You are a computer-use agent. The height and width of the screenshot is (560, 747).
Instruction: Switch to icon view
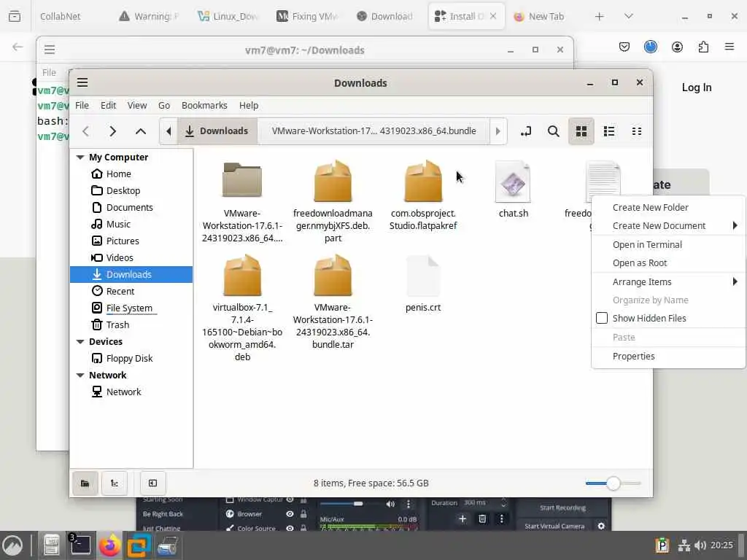tap(581, 131)
